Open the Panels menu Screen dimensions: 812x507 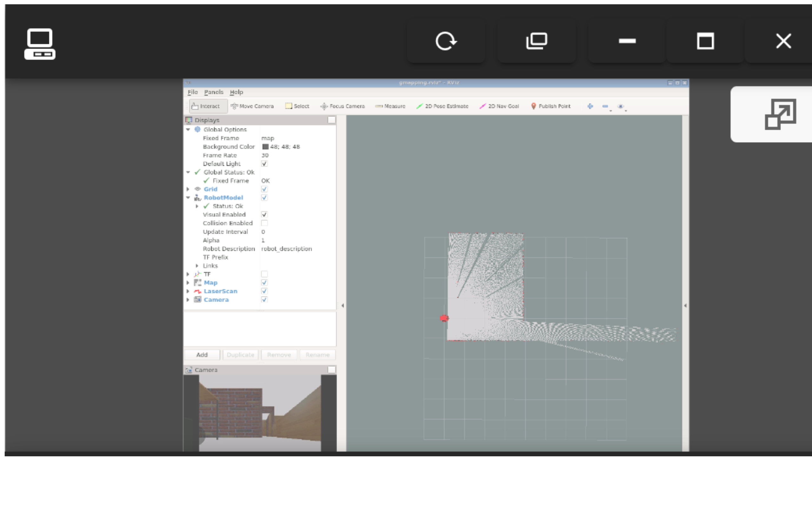click(x=213, y=92)
